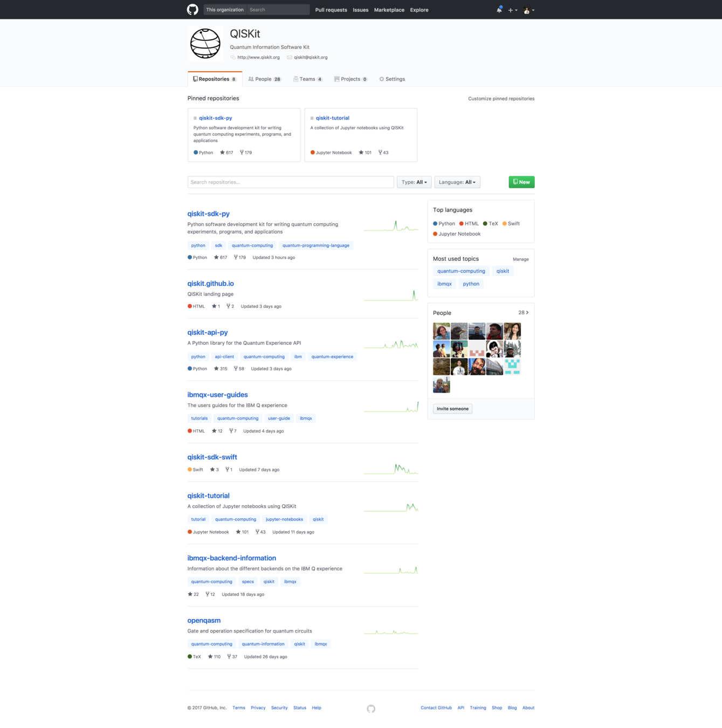The width and height of the screenshot is (722, 728).
Task: Click the teal pixel-art member avatar
Action: coord(512,367)
